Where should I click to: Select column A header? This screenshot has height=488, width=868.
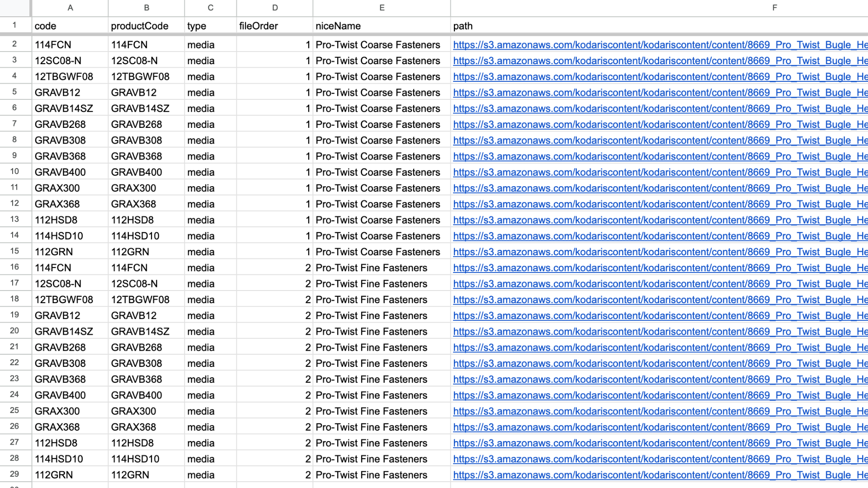(x=70, y=8)
